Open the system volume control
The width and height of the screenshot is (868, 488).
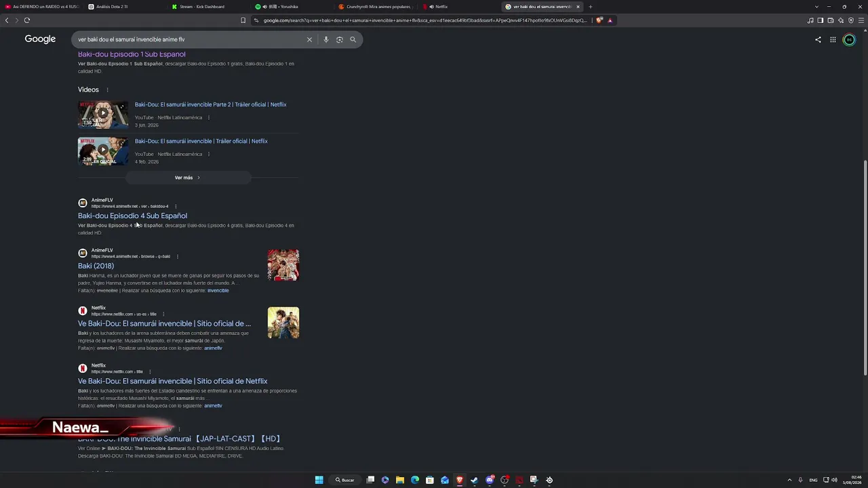click(x=834, y=480)
